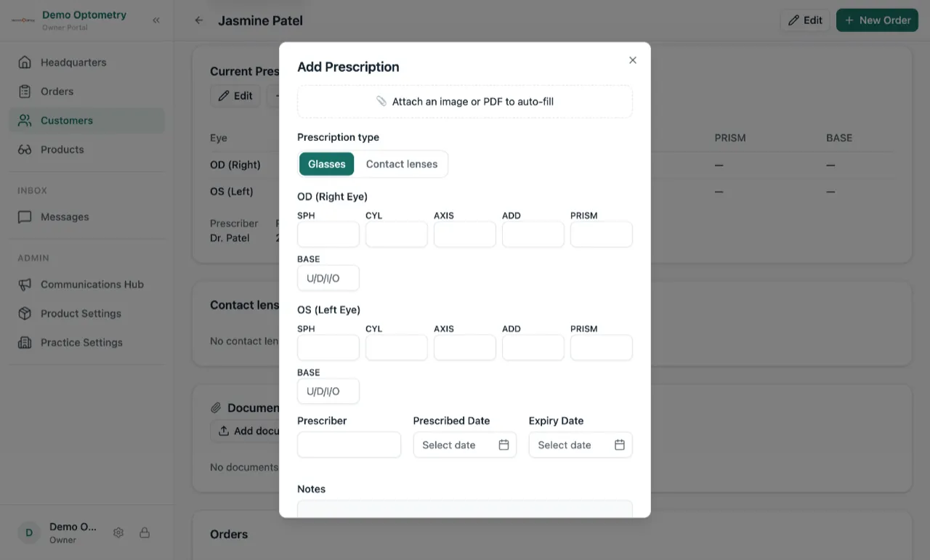
Task: Click the OD right eye BASE field
Action: 328,278
